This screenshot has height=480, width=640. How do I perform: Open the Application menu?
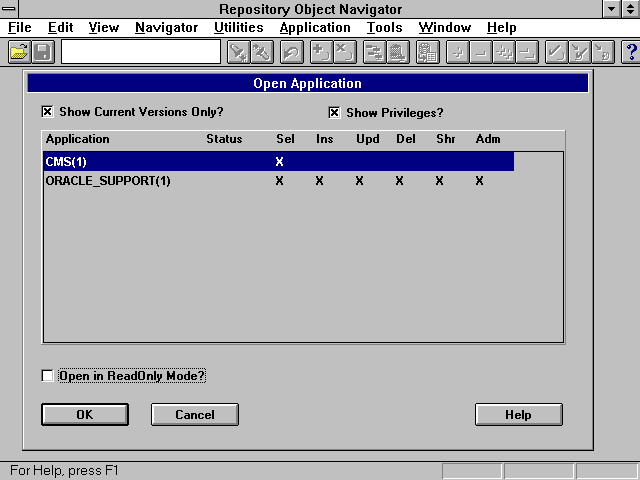pyautogui.click(x=315, y=28)
